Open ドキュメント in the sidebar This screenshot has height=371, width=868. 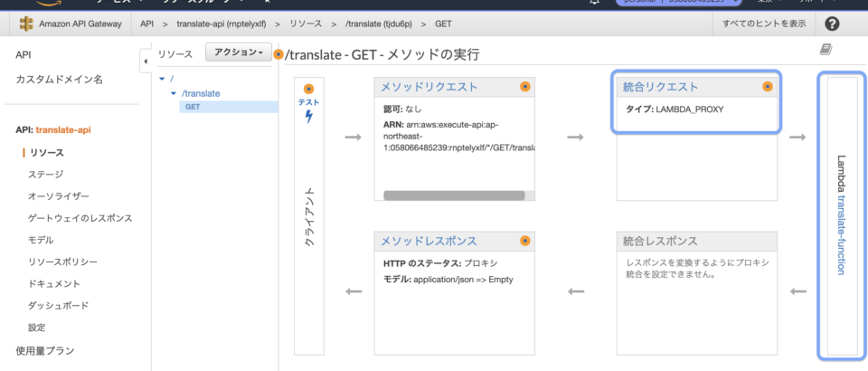(54, 283)
